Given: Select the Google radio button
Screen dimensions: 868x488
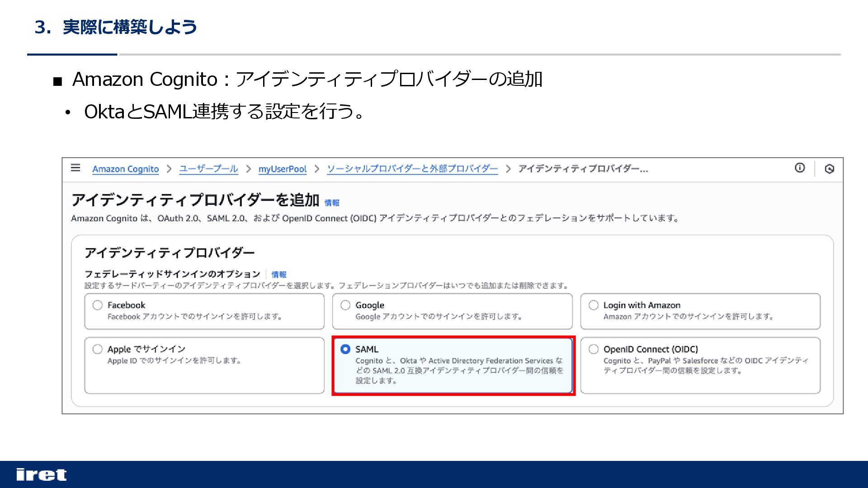Looking at the screenshot, I should (x=345, y=305).
